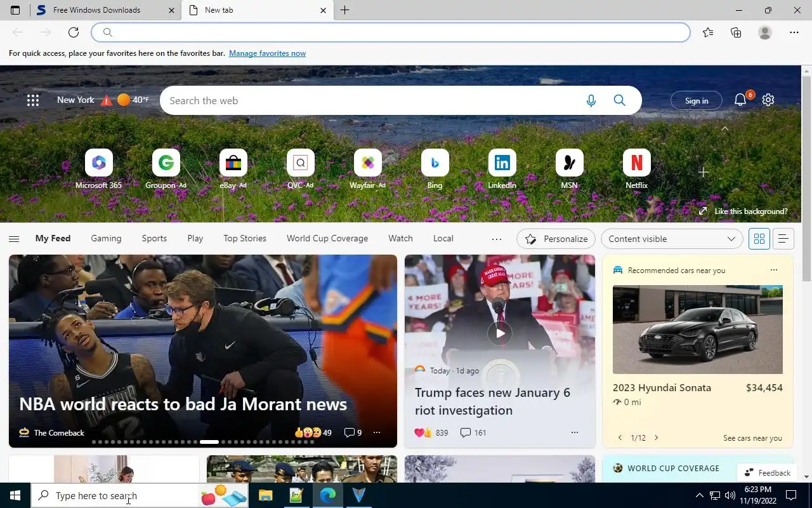Viewport: 812px width, 508px height.
Task: Switch to grid layout view
Action: [759, 239]
